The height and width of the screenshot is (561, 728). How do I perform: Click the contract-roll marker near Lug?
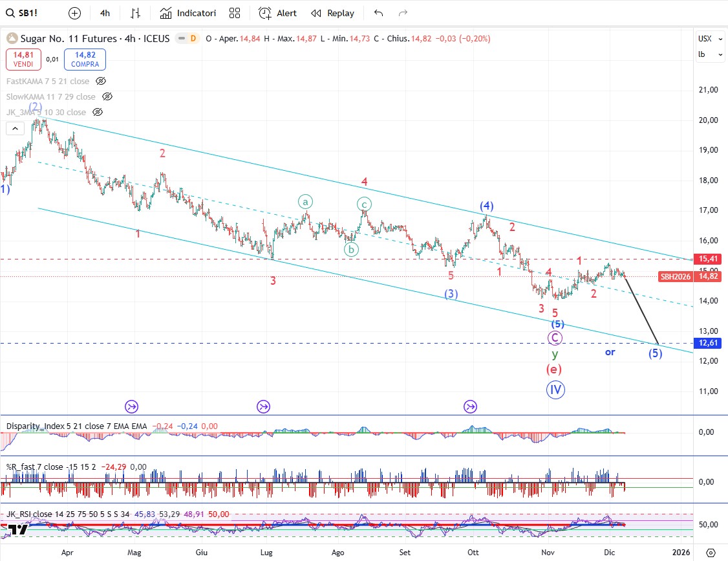[263, 407]
